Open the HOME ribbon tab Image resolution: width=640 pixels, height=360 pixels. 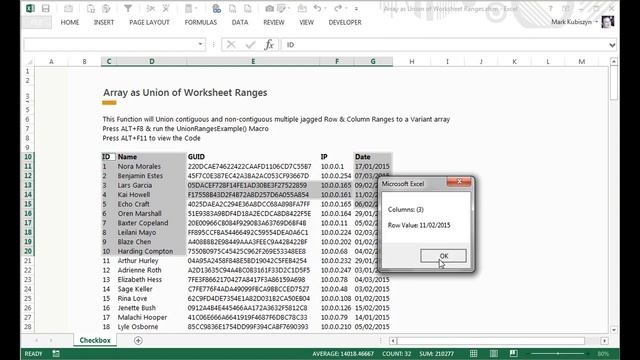70,22
